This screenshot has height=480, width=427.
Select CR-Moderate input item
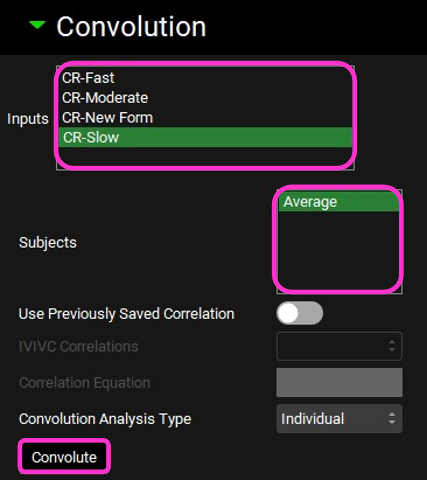click(x=205, y=98)
